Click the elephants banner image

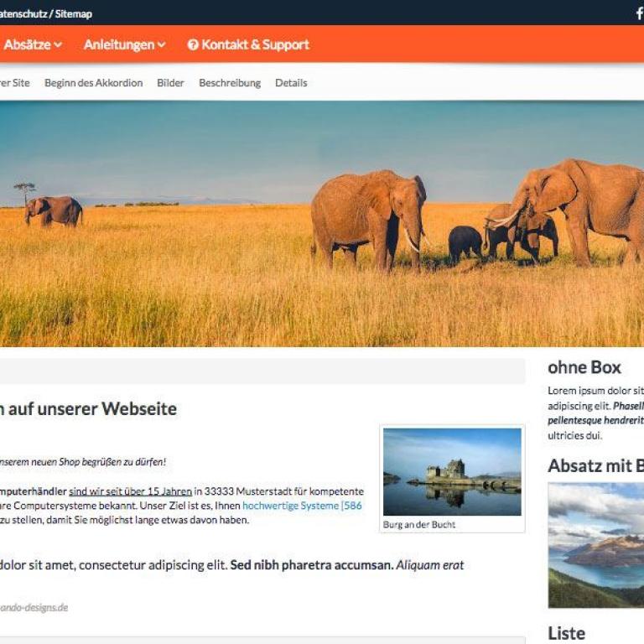[x=322, y=223]
